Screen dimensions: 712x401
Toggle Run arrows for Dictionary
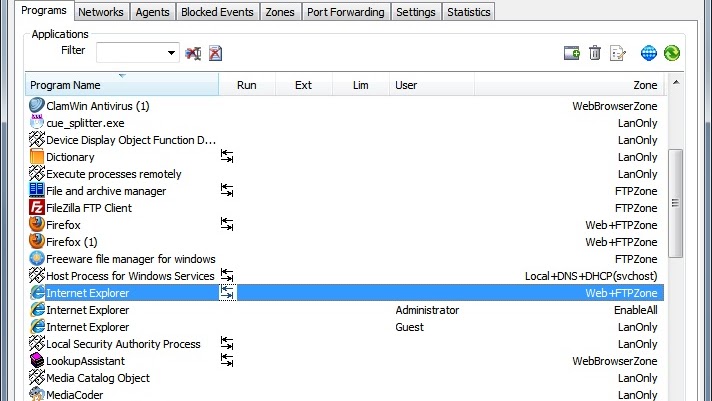pos(227,156)
